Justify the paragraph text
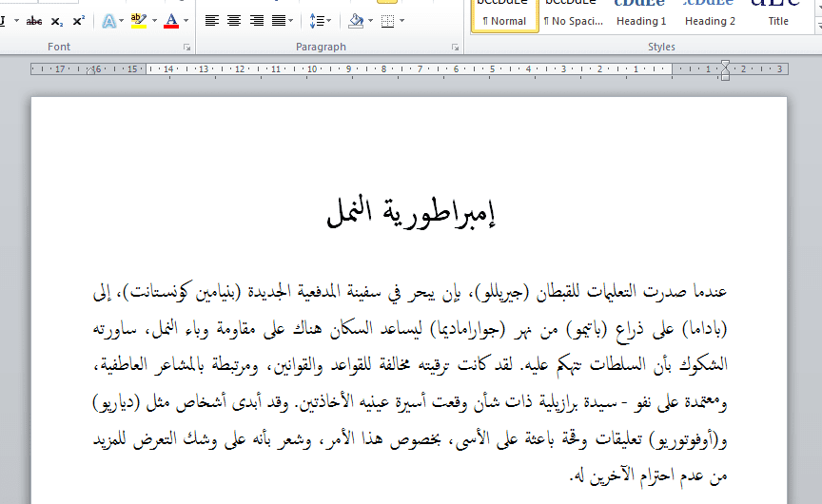The image size is (822, 504). (280, 20)
